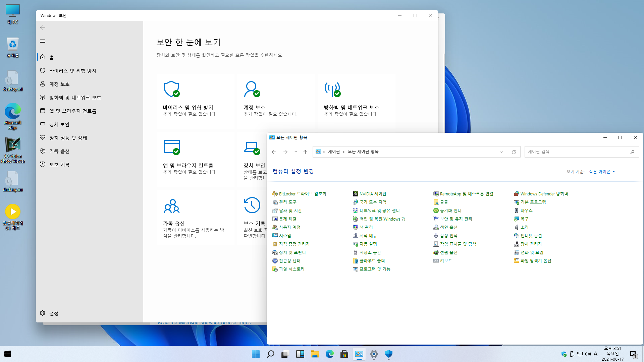Select 방화벽 및 네트워크 보호 sidebar item
Viewport: 644px width, 362px height.
pyautogui.click(x=90, y=98)
